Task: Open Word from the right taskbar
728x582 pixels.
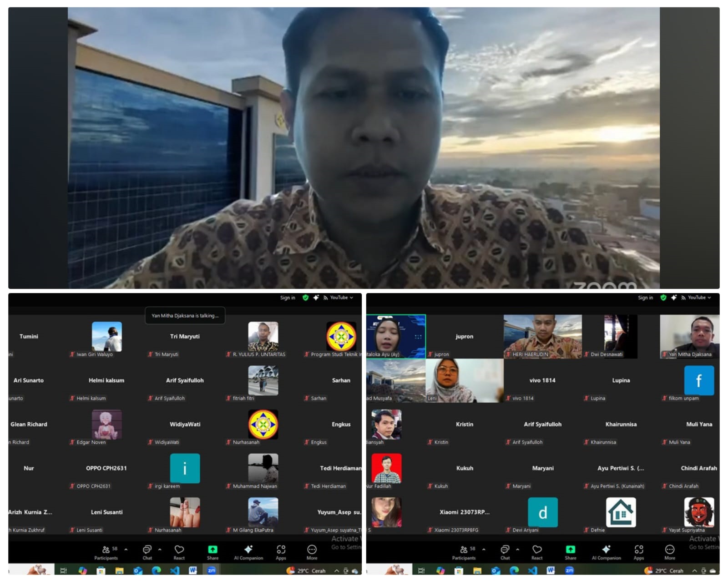Action: pos(551,570)
